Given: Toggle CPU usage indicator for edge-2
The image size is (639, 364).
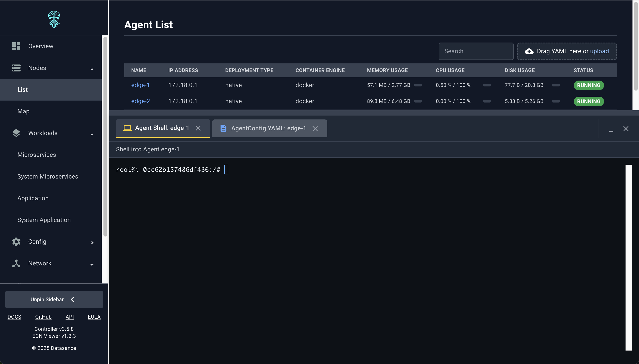Looking at the screenshot, I should (487, 101).
